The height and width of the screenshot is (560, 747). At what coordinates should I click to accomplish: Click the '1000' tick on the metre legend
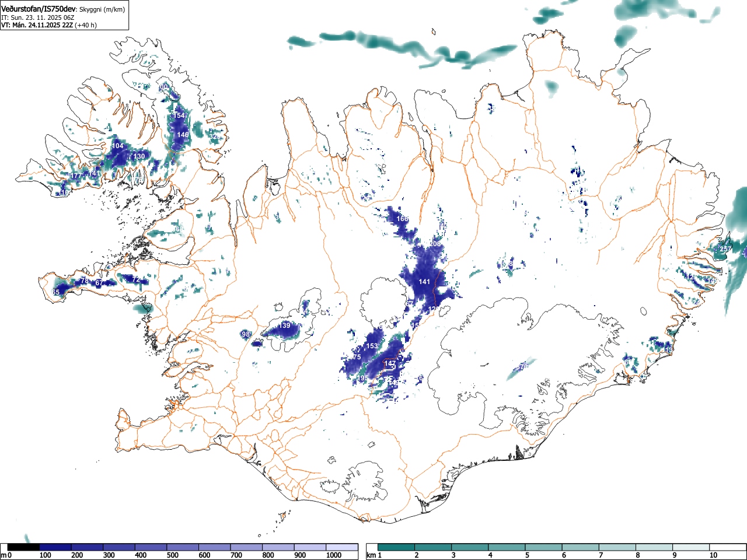[x=334, y=555]
